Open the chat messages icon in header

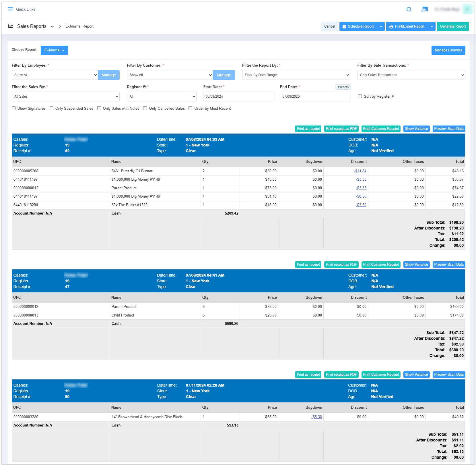[x=424, y=9]
